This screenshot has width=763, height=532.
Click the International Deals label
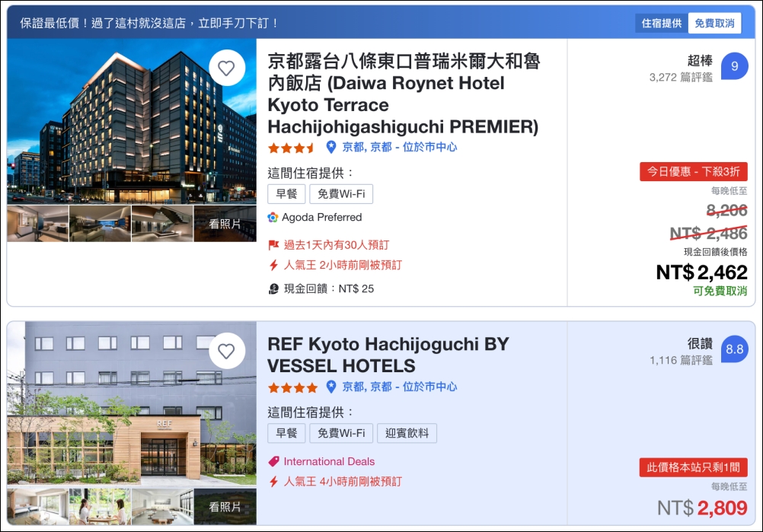[329, 461]
